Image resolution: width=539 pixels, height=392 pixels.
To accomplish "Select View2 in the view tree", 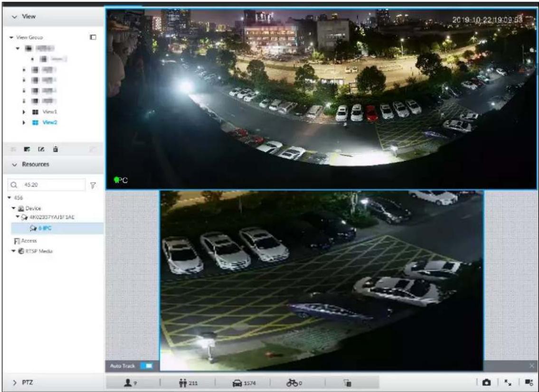I will 50,122.
